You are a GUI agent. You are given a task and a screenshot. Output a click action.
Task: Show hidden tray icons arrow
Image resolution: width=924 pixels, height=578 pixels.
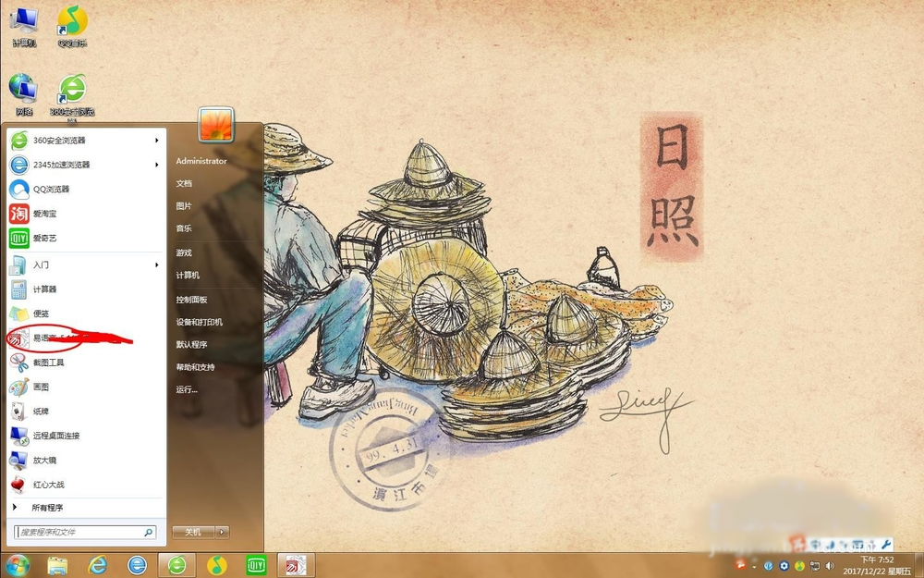pyautogui.click(x=754, y=566)
